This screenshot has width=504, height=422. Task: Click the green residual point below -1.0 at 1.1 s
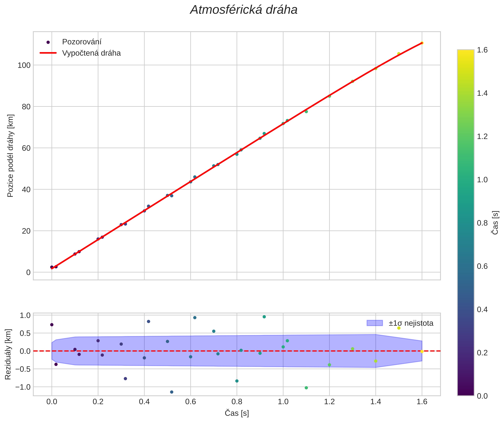[x=306, y=388]
